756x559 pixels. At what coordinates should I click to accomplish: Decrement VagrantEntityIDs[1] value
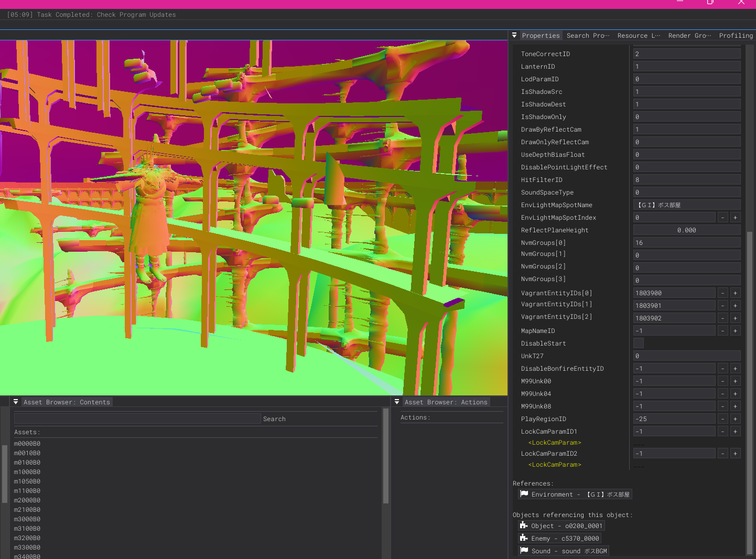click(x=723, y=305)
